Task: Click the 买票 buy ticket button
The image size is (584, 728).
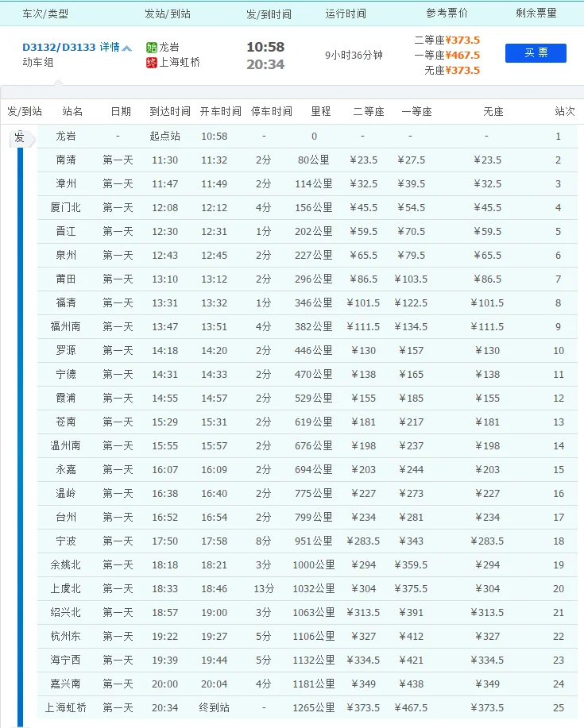Action: click(536, 53)
